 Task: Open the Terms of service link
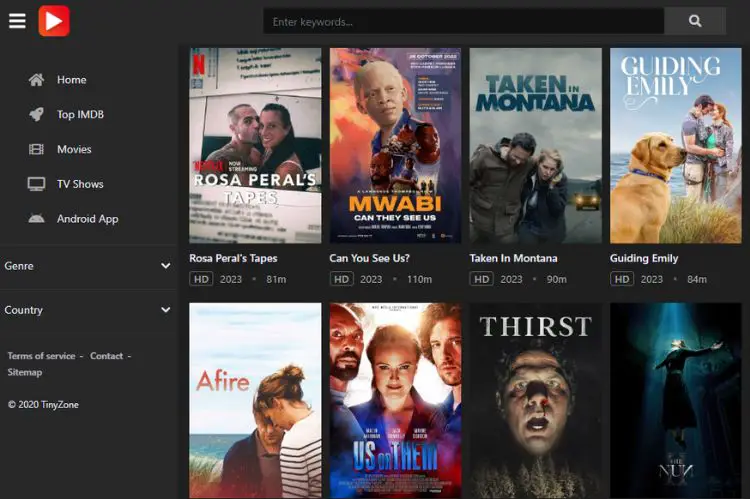(41, 356)
